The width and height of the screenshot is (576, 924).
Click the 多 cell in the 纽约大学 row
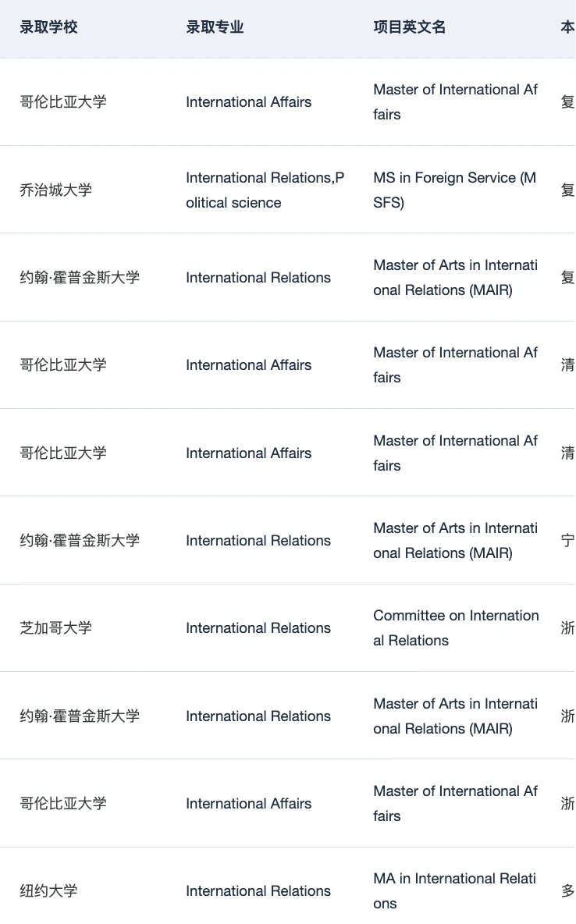pos(567,890)
